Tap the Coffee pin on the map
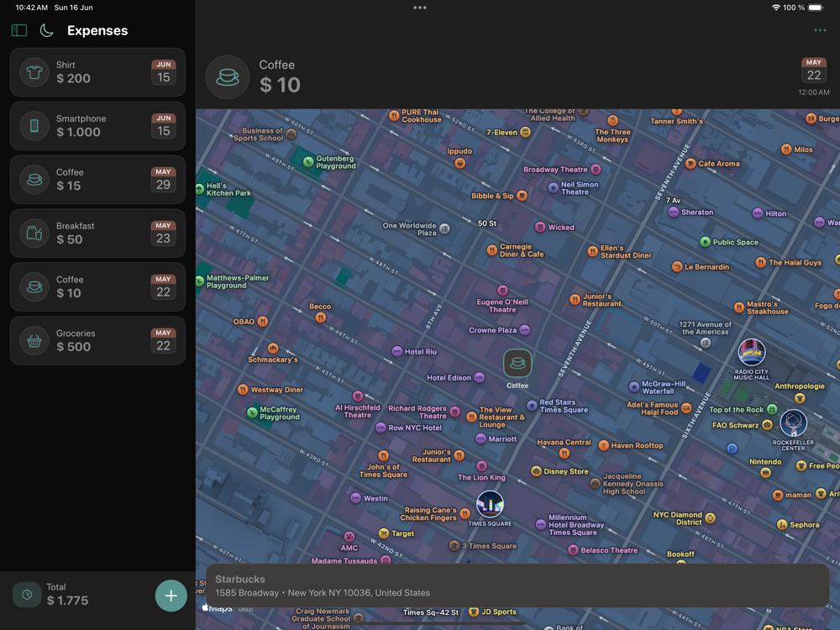Viewport: 840px width, 630px height. click(x=517, y=363)
